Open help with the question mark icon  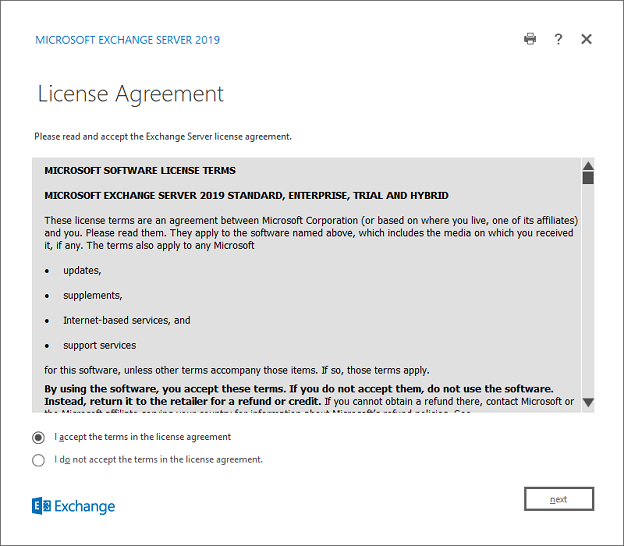(x=558, y=39)
